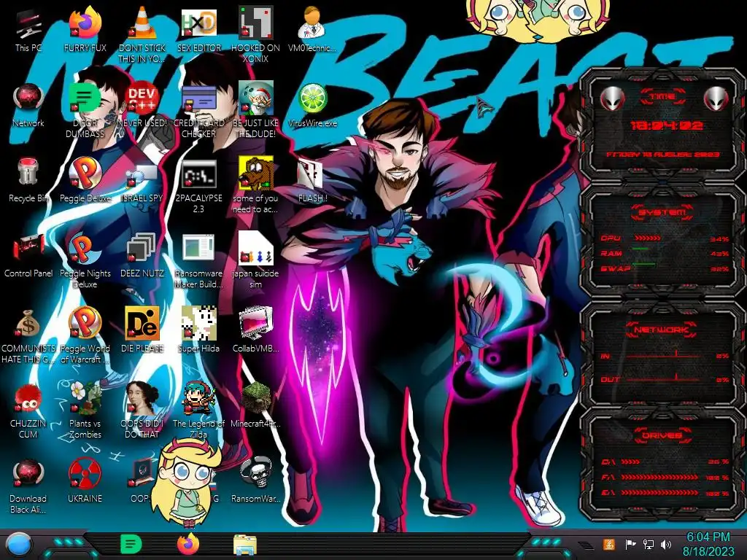This screenshot has width=747, height=560.
Task: Select BE JUST LIKE THE DUDE! icon
Action: tap(256, 111)
